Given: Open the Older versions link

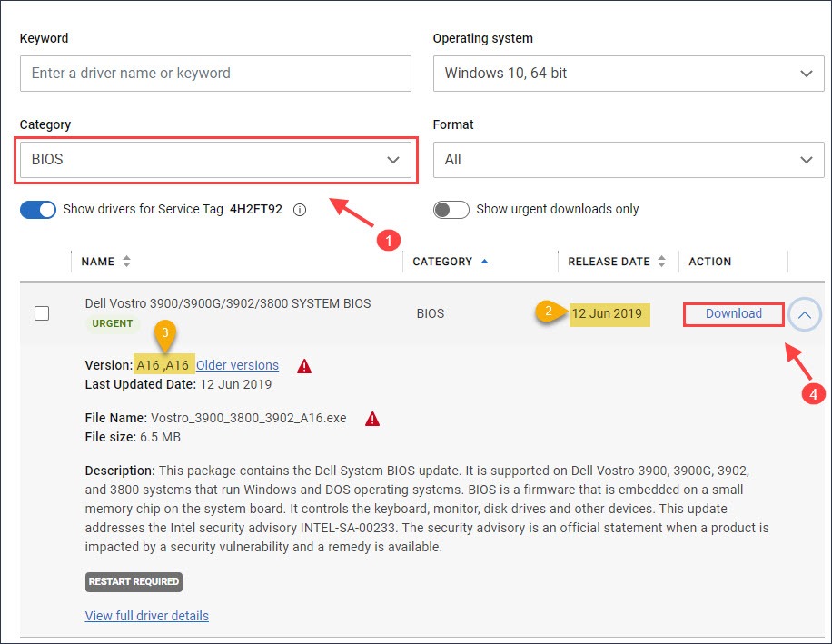Looking at the screenshot, I should (237, 365).
